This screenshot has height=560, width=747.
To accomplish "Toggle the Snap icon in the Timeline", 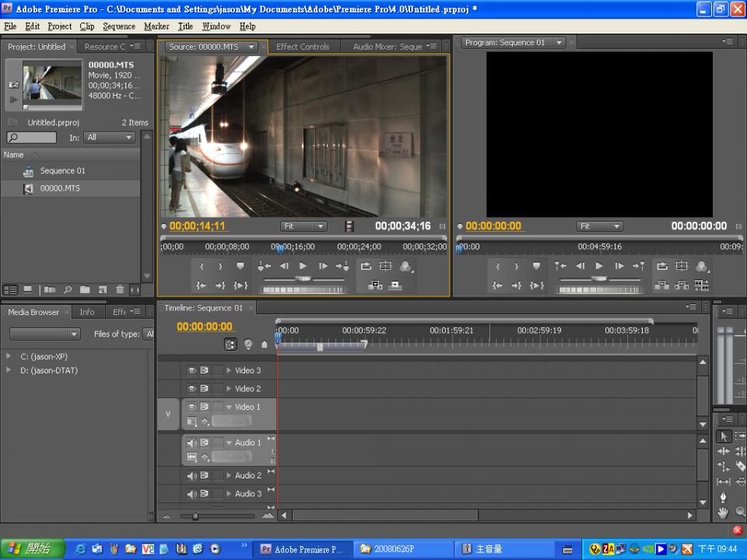I will click(230, 344).
